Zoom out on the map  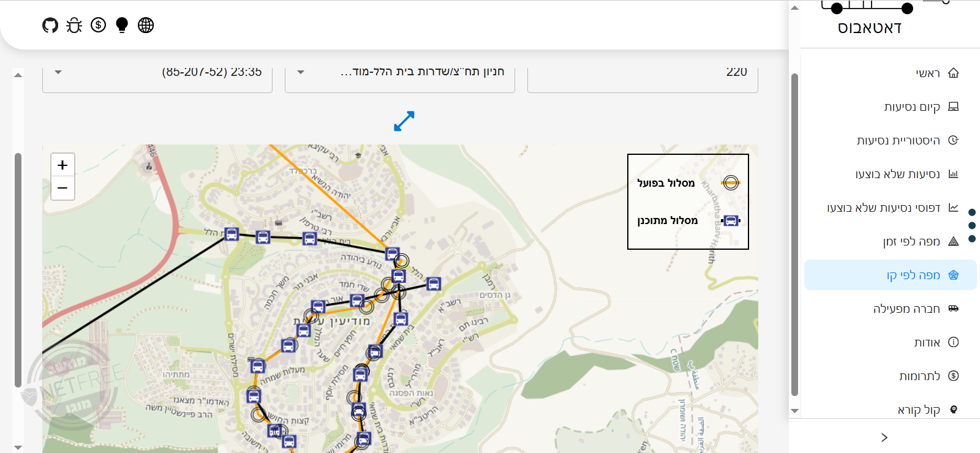point(62,188)
